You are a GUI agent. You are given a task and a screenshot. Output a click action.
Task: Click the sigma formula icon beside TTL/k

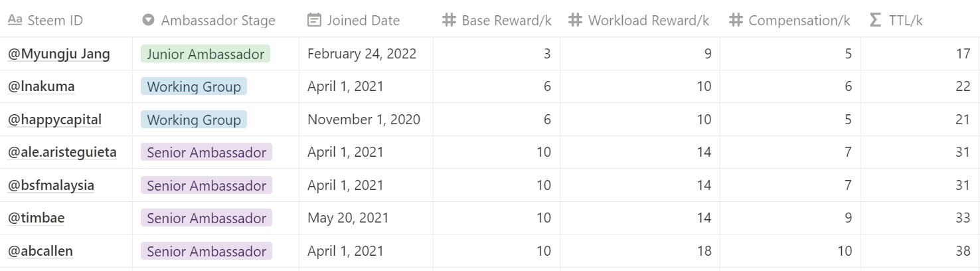[876, 20]
